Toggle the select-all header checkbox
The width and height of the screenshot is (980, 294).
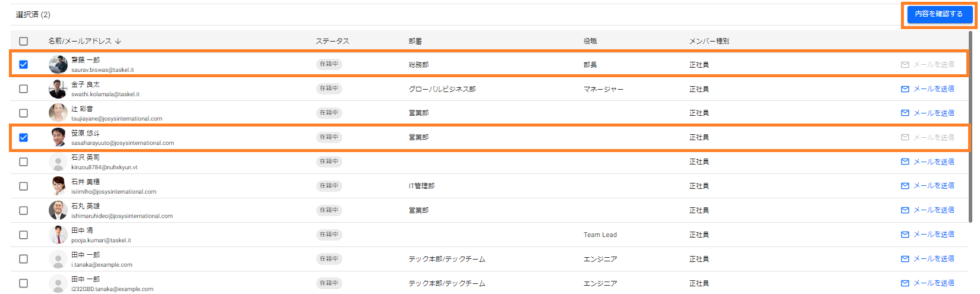[24, 41]
